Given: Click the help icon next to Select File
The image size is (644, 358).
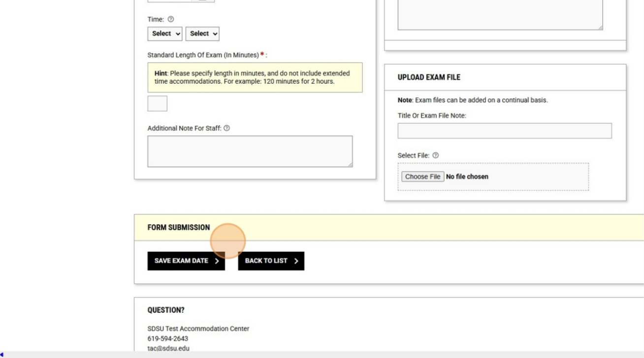Looking at the screenshot, I should click(436, 155).
